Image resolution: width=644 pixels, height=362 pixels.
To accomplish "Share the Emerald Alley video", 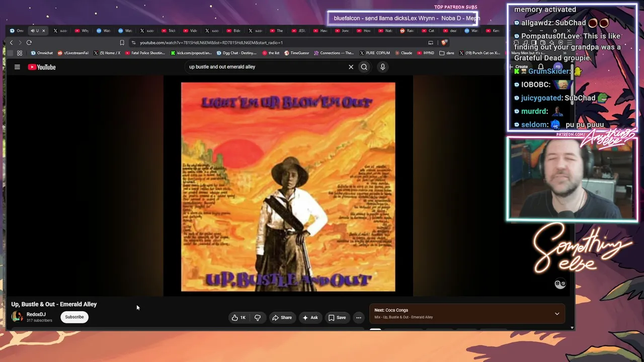I will pos(282,317).
